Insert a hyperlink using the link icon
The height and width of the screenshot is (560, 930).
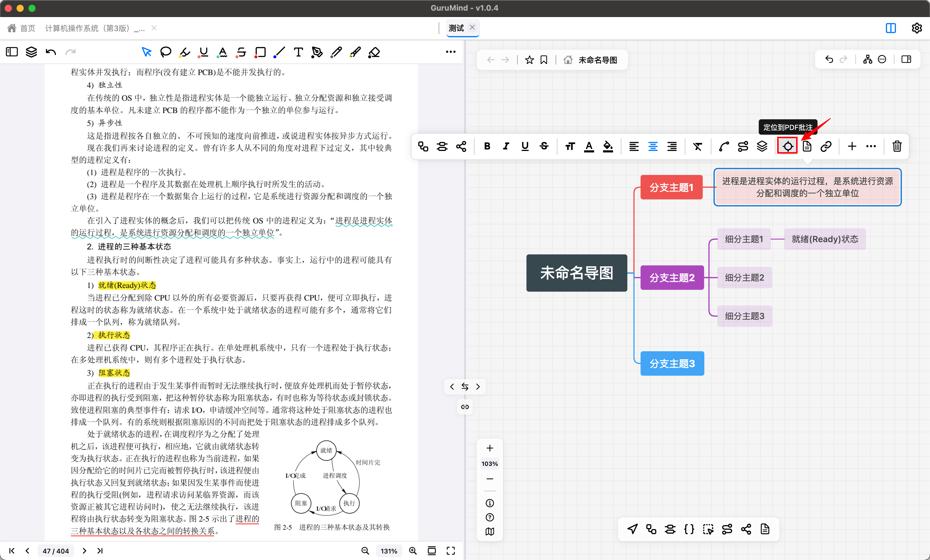coord(826,146)
